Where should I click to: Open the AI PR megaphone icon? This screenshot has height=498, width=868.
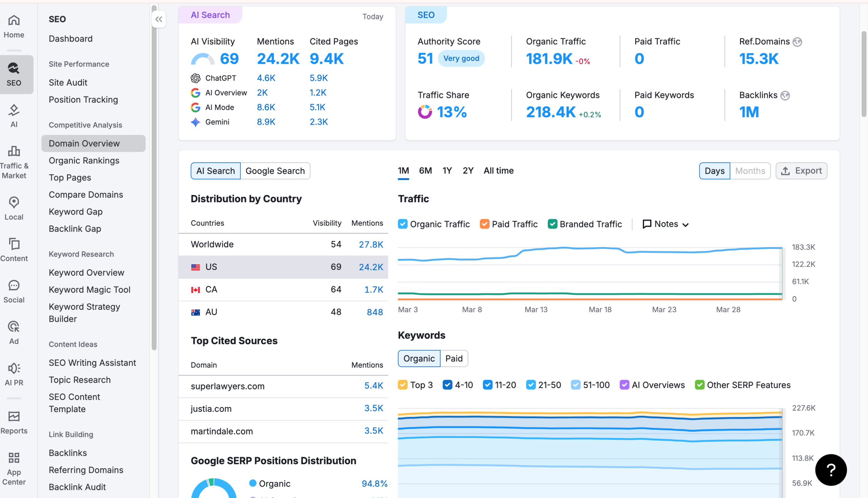point(14,368)
